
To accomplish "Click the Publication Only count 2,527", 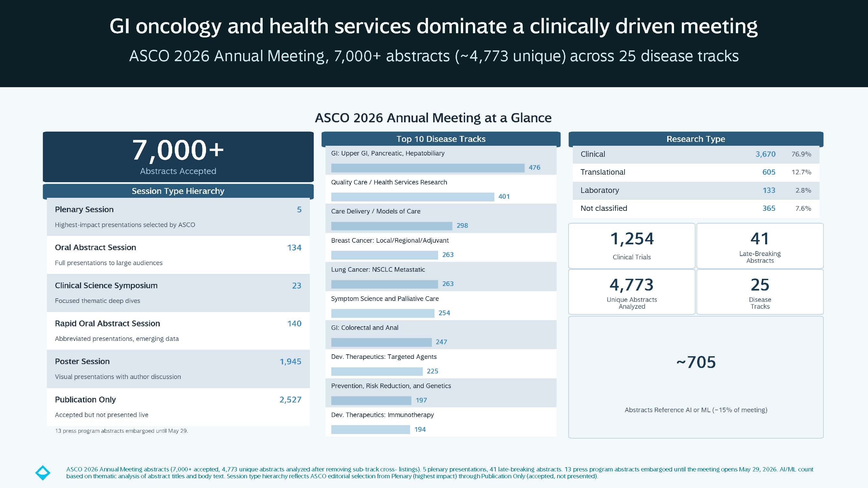I will (x=290, y=400).
